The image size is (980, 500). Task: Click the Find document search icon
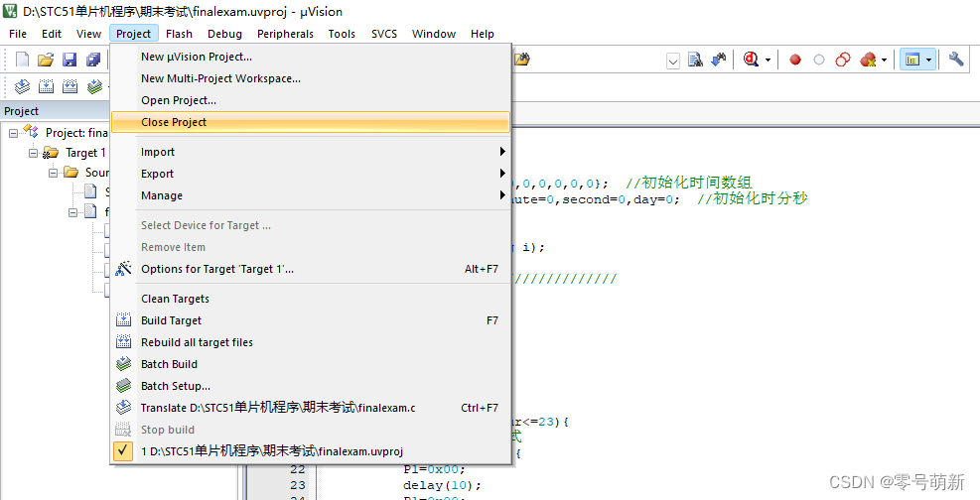click(695, 60)
